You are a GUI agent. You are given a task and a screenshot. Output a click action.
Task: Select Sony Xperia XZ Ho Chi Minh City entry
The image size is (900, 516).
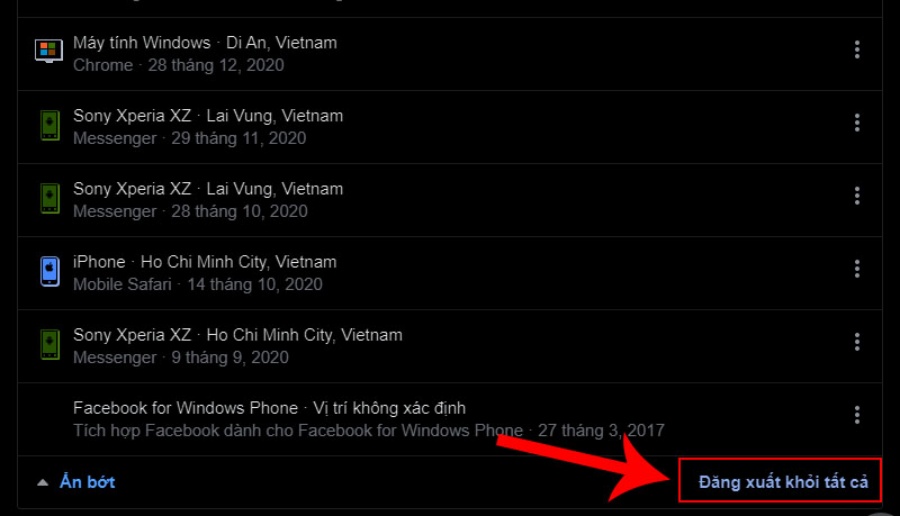pos(449,346)
